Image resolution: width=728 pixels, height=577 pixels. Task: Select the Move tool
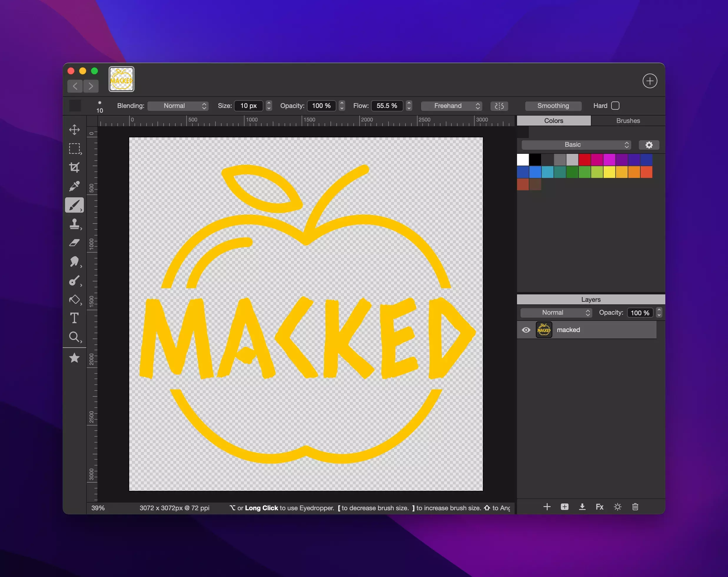click(74, 130)
